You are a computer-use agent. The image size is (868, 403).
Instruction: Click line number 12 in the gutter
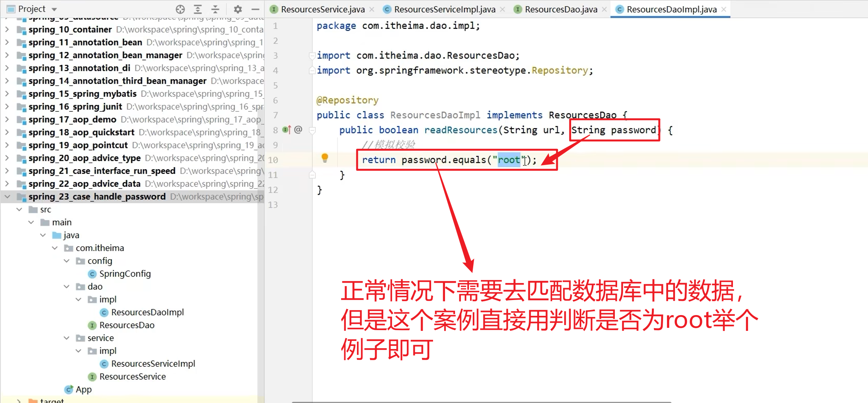pos(273,190)
